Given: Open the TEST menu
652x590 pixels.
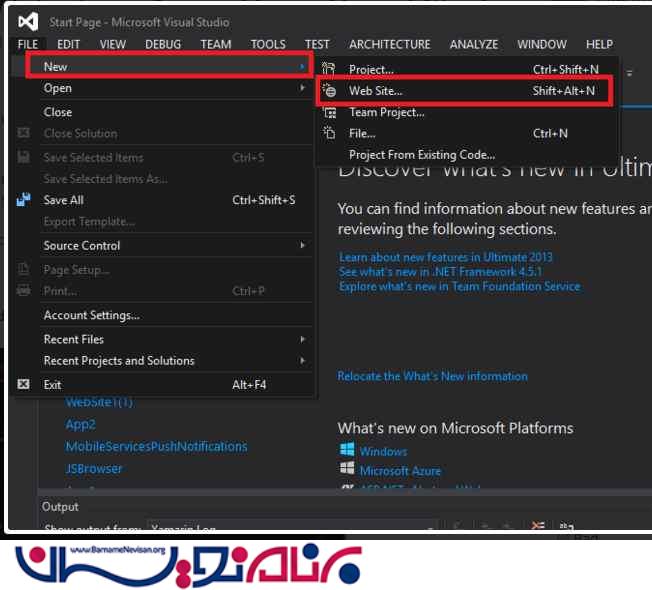Looking at the screenshot, I should point(317,44).
